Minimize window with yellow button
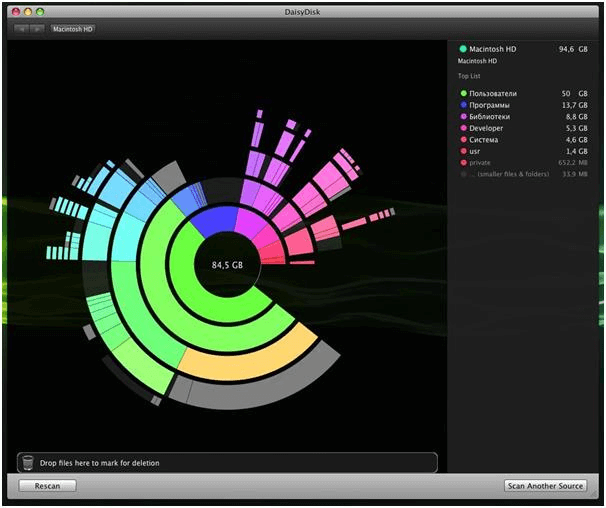Viewport: 606px width, 508px height. point(28,12)
